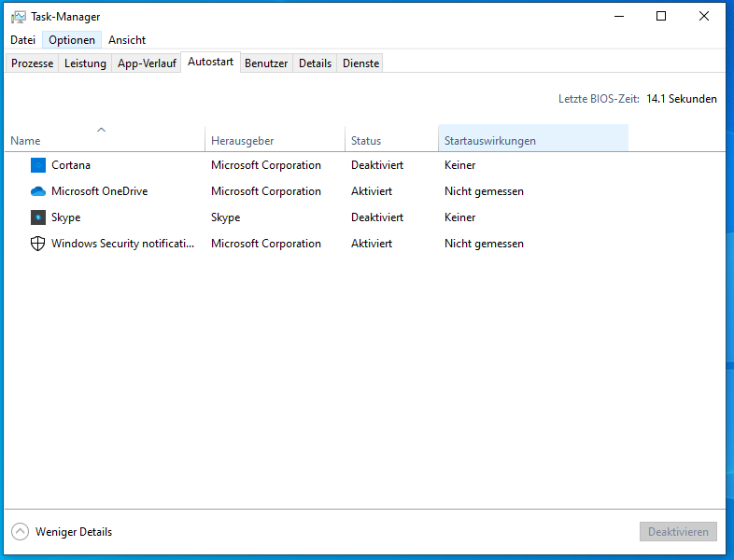This screenshot has height=560, width=734.
Task: Close the Task-Manager window
Action: (704, 17)
